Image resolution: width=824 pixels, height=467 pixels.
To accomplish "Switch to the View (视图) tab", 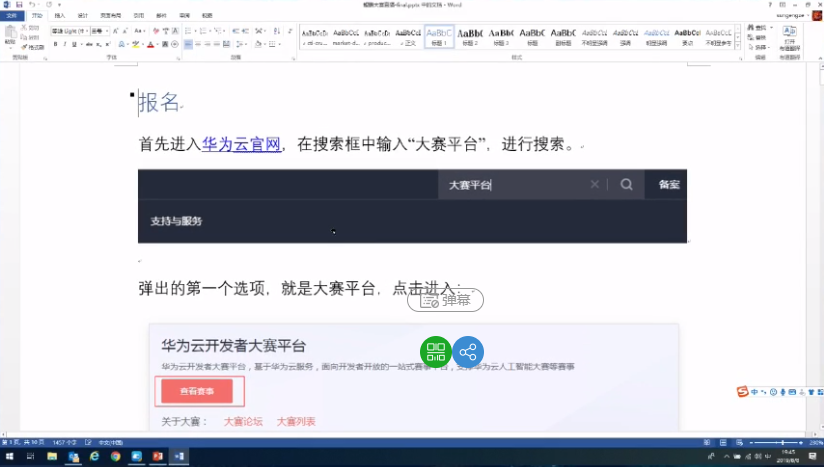I will click(x=208, y=16).
